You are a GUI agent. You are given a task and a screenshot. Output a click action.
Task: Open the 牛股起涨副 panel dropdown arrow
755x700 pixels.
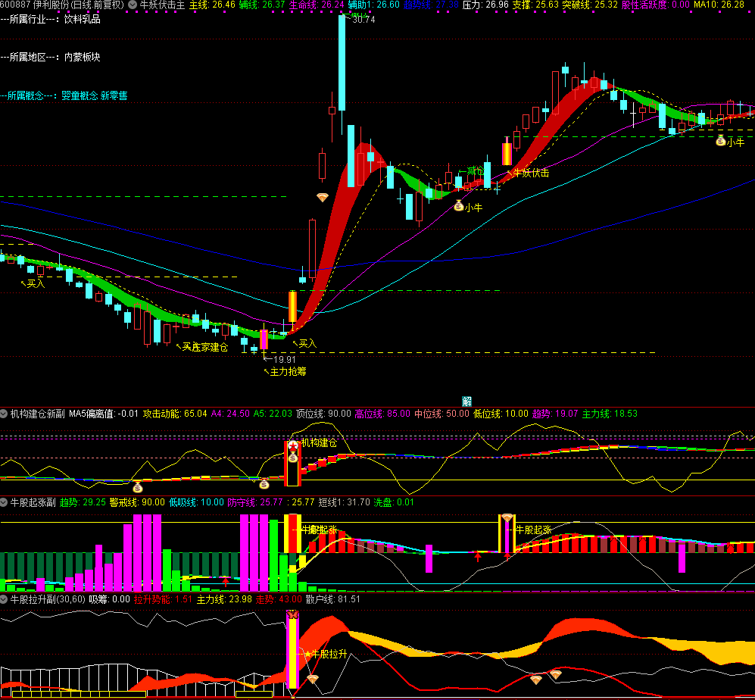(5, 502)
